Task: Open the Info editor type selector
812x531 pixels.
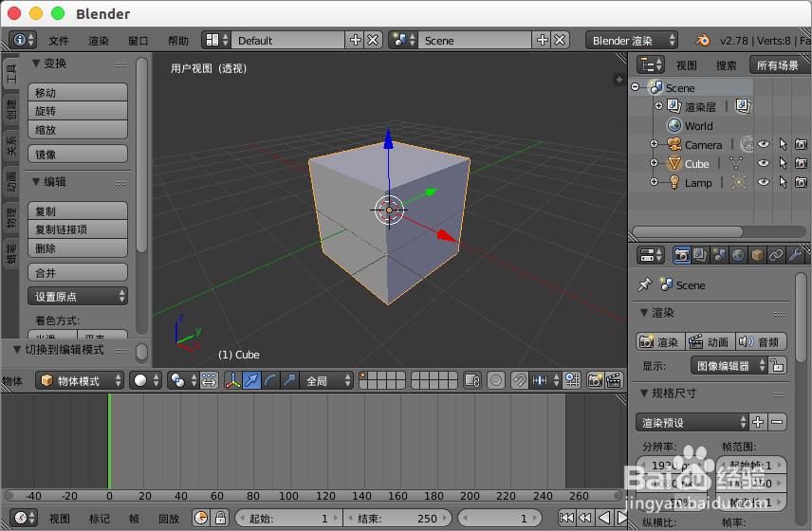Action: (x=24, y=40)
